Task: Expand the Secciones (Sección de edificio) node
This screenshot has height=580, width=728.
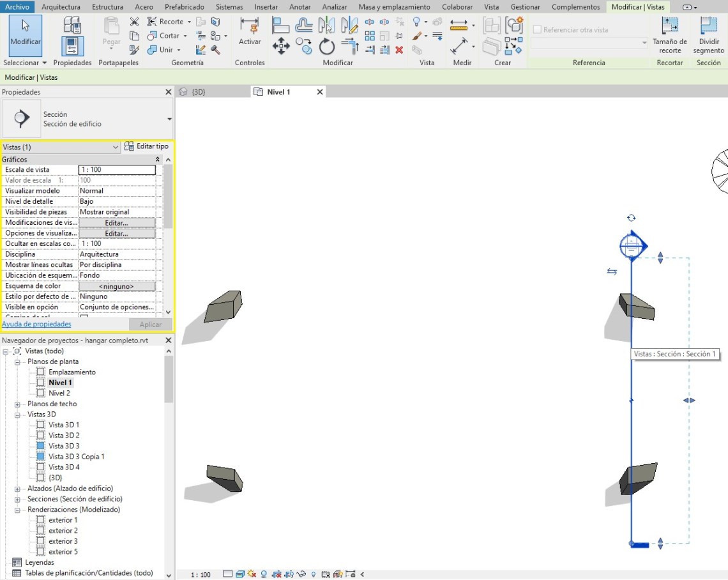Action: tap(18, 499)
